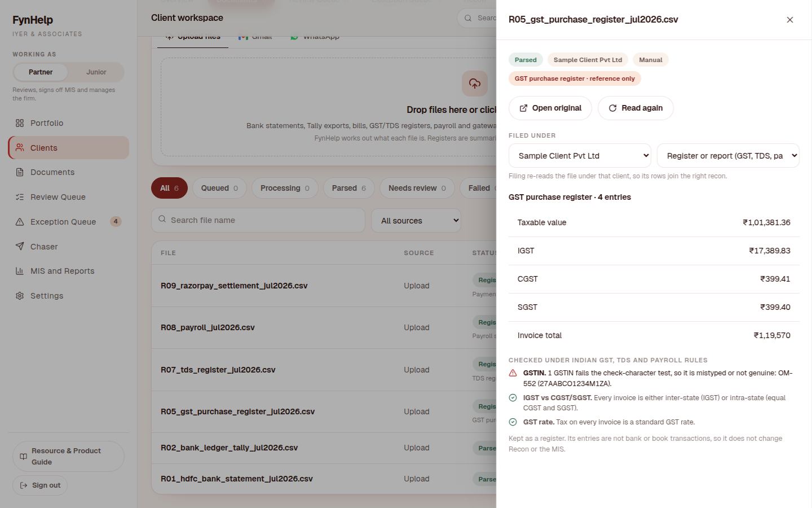812x508 pixels.
Task: Filter files by Needs review status
Action: click(417, 189)
